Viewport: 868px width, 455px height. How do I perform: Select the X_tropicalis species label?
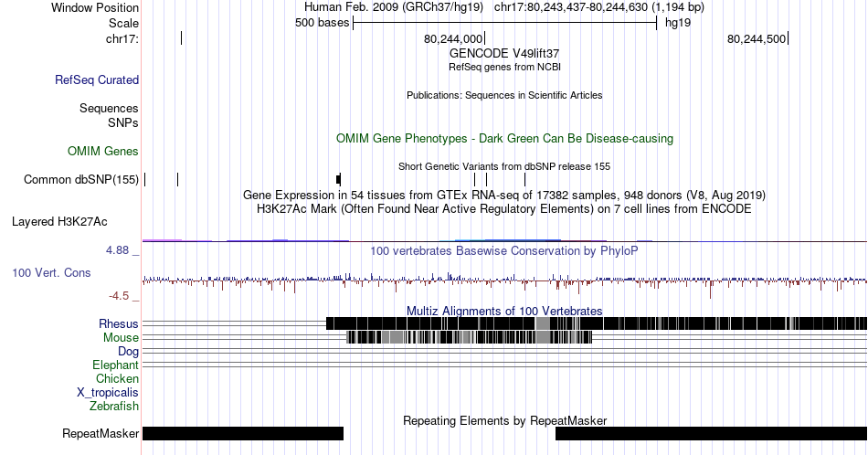pos(108,393)
